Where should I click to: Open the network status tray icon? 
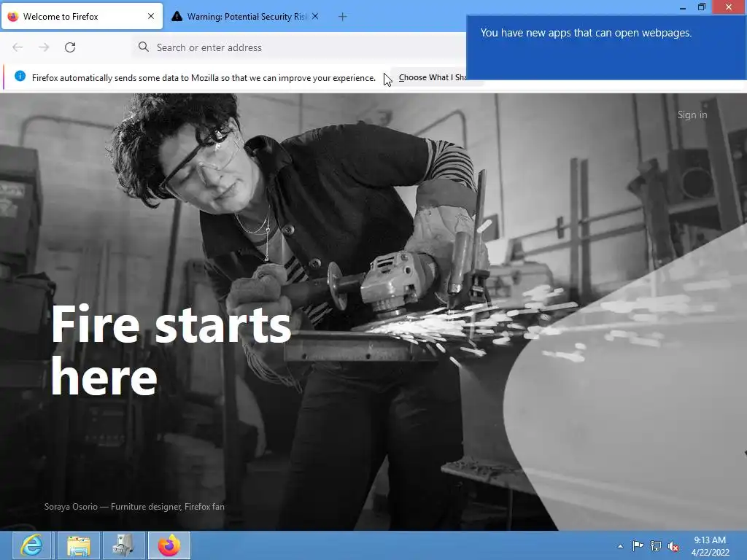click(x=656, y=546)
